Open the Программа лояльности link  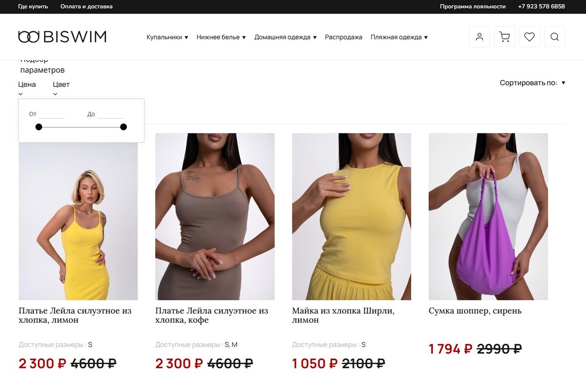(473, 6)
